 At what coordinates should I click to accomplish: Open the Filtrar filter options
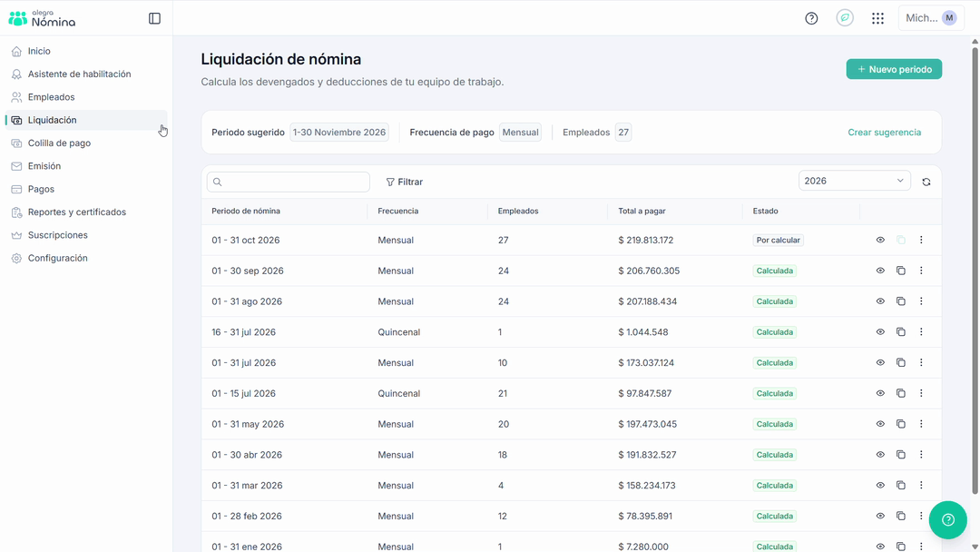click(405, 182)
